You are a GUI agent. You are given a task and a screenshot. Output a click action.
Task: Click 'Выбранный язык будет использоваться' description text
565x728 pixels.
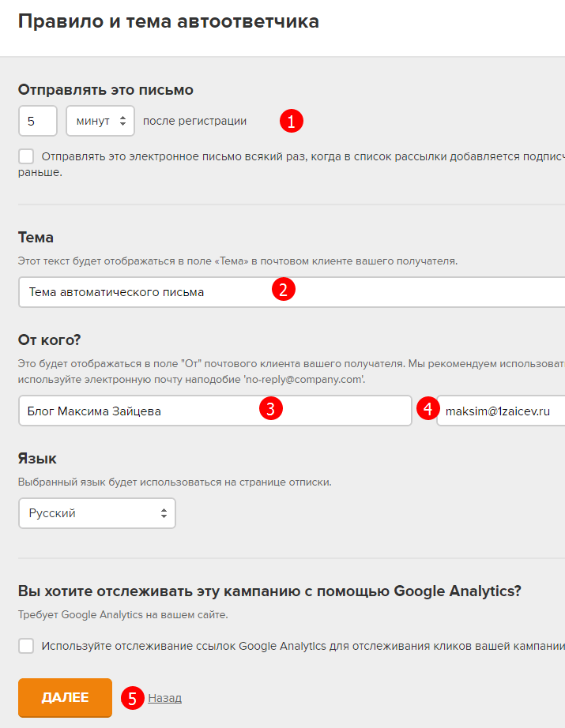(x=175, y=482)
